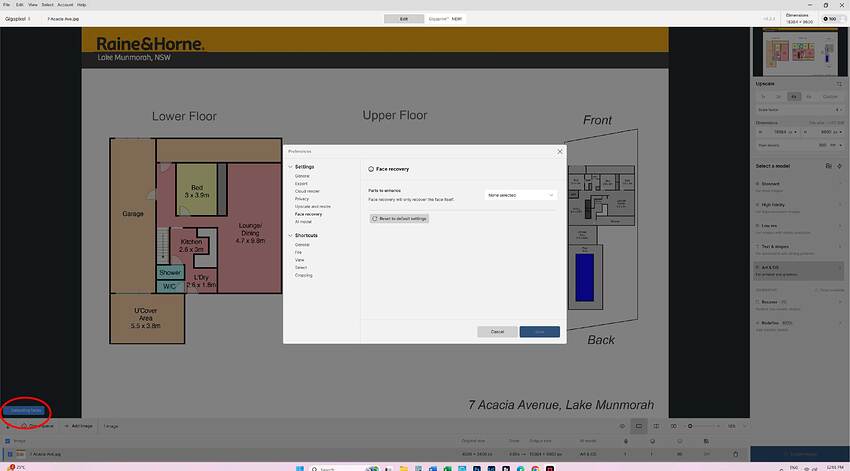Select Privacy in the settings list
The height and width of the screenshot is (471, 850).
point(302,199)
